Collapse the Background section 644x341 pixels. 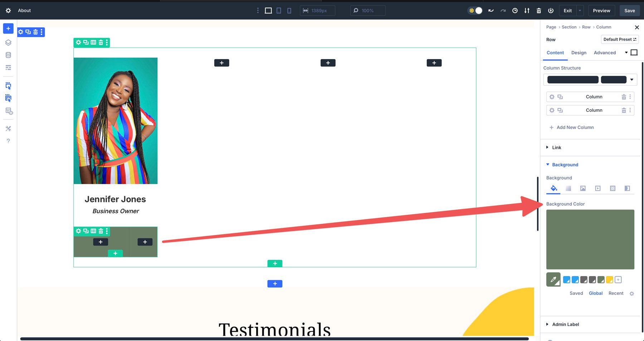pyautogui.click(x=565, y=164)
